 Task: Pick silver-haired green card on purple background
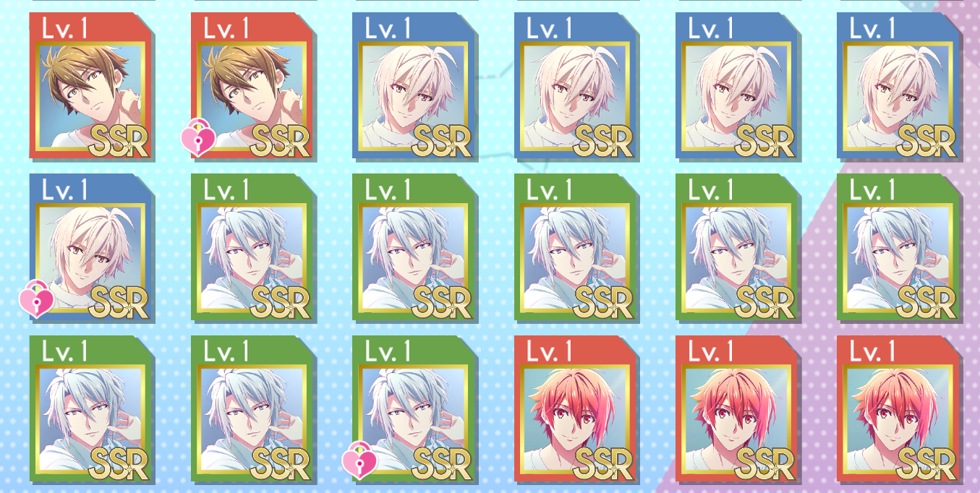[x=899, y=247]
